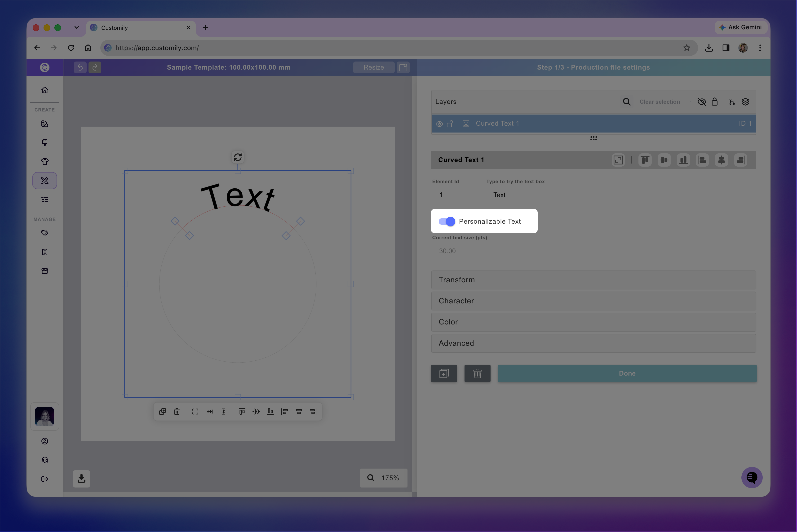
Task: Open the paintbrush icon under Create
Action: point(45,142)
